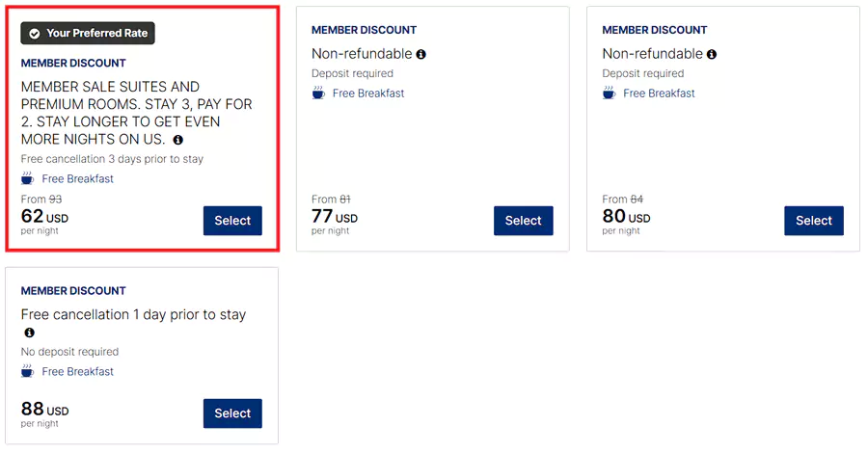This screenshot has height=453, width=868.
Task: Select the 80 USD non-refundable rate
Action: tap(814, 221)
